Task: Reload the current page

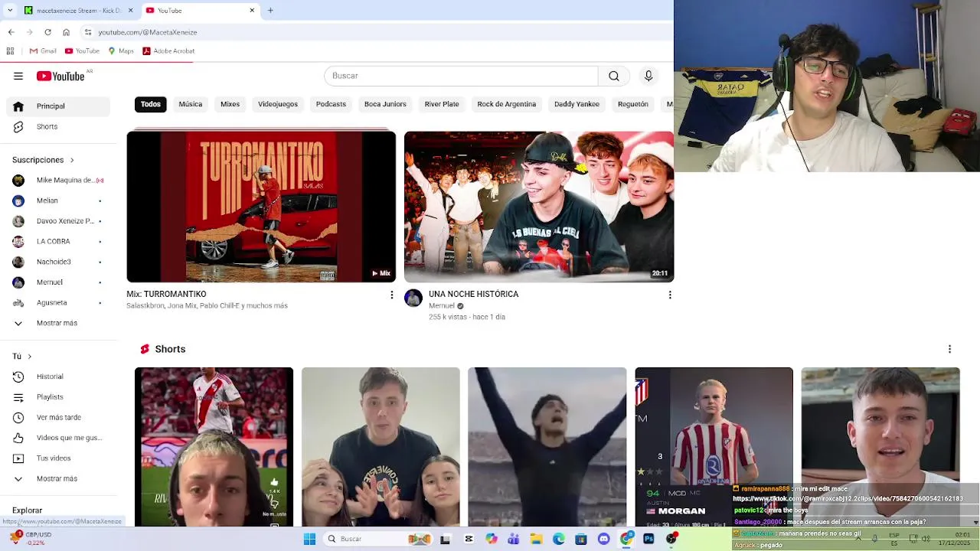Action: 47,32
